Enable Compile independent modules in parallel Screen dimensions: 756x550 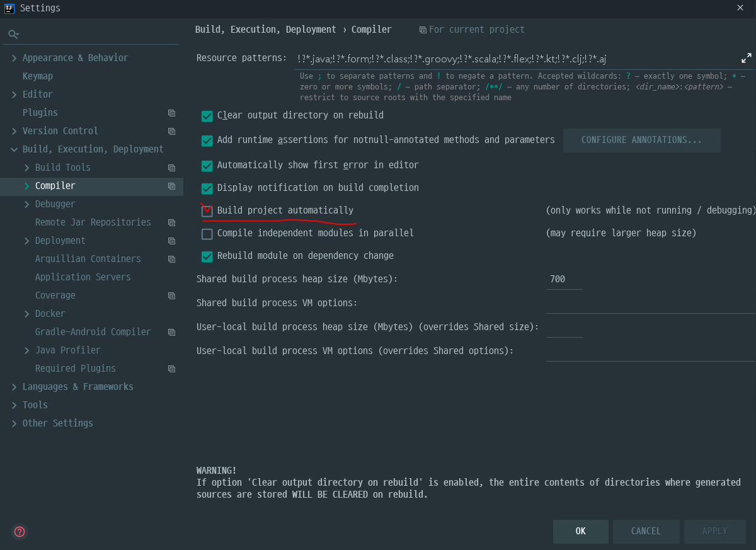(x=207, y=234)
